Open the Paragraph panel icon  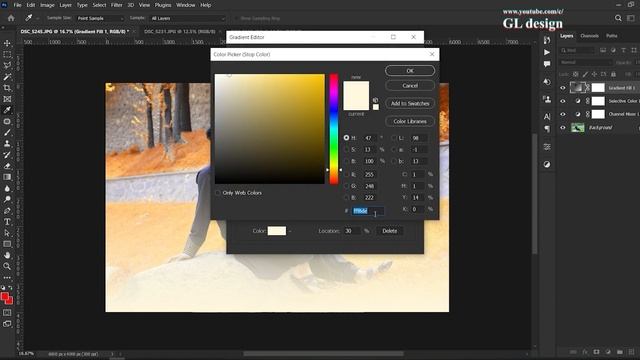(x=547, y=129)
